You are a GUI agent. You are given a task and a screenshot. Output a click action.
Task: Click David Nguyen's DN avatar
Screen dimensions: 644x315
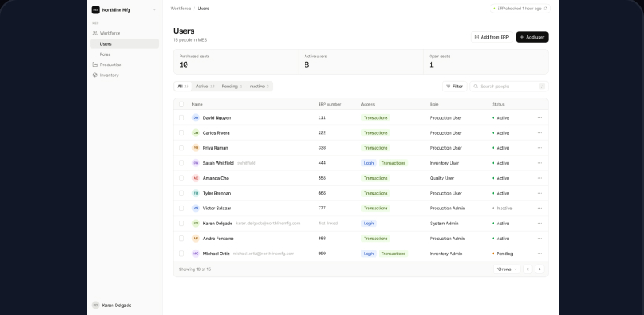(x=195, y=118)
